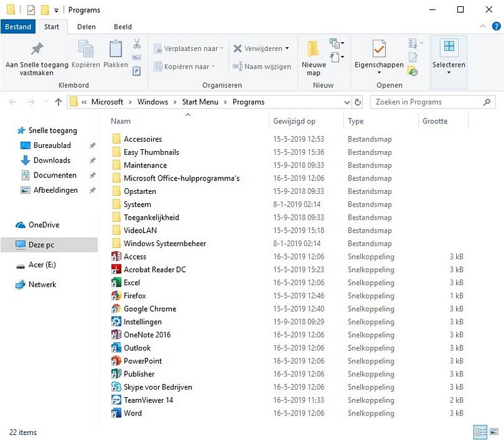Viewport: 504px width, 440px height.
Task: Select the Publisher shortcut icon
Action: coord(116,374)
